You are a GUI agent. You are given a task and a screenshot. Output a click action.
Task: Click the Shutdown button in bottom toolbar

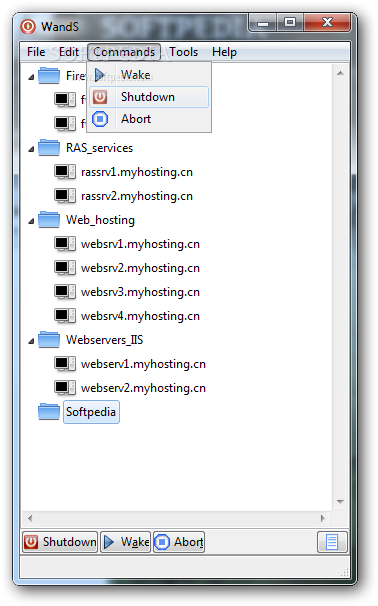pyautogui.click(x=60, y=542)
